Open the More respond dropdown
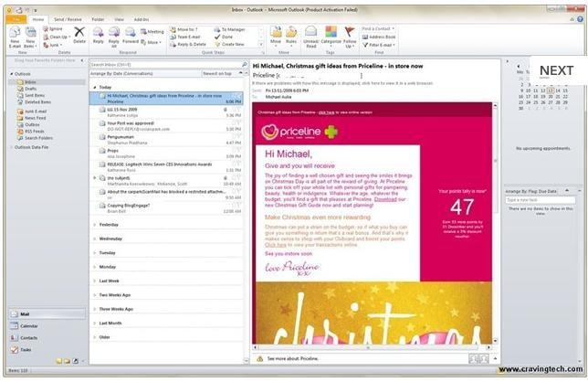 (152, 42)
